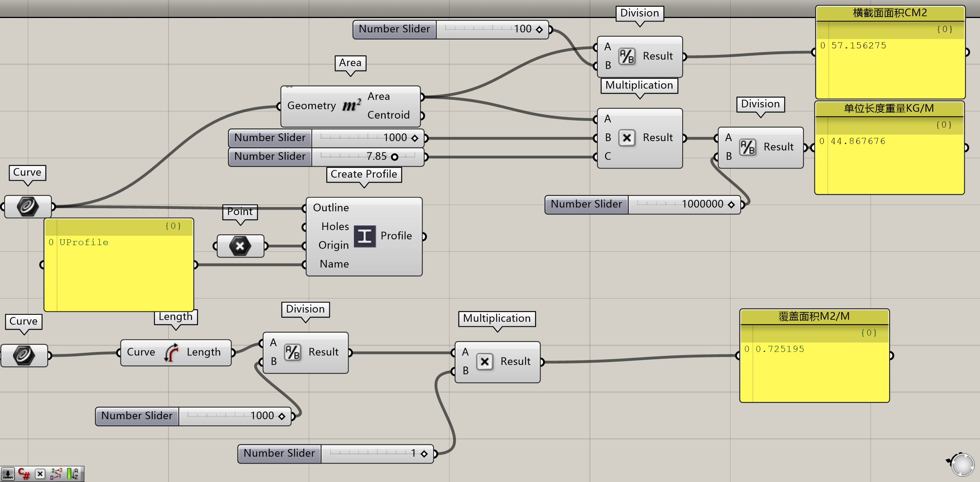Click the top Division component A/B icon
The height and width of the screenshot is (482, 980).
[627, 56]
